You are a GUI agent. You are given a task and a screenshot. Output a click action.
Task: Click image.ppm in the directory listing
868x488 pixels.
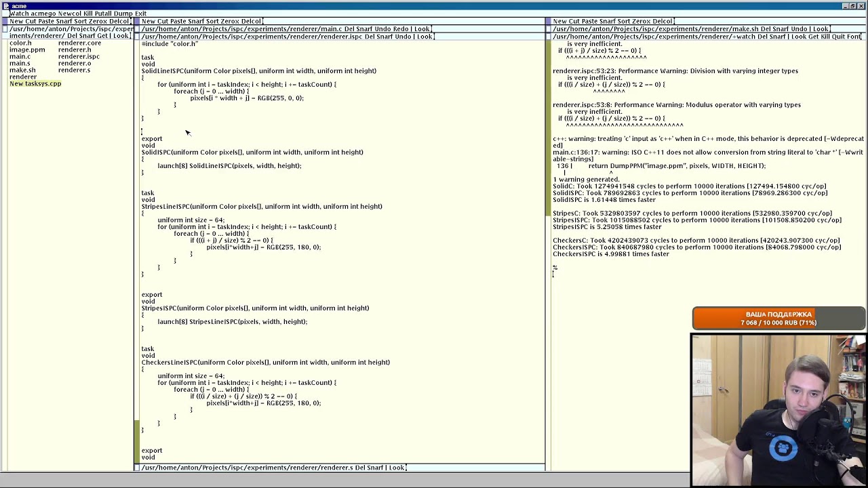(27, 50)
